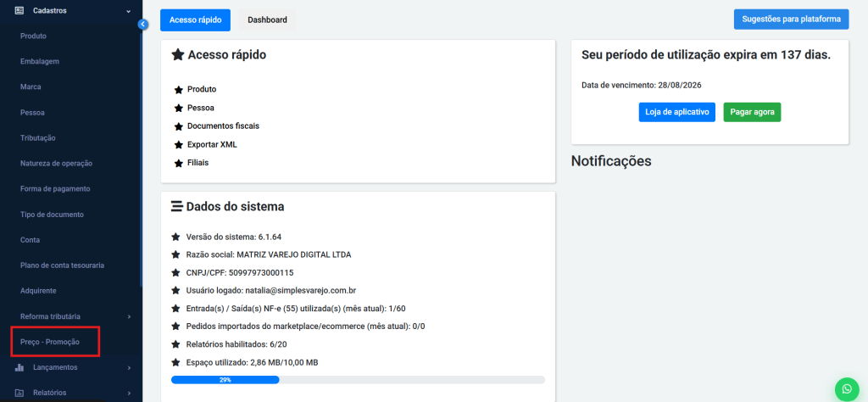868x402 pixels.
Task: Open the Documentos fiscais quick access link
Action: (223, 126)
